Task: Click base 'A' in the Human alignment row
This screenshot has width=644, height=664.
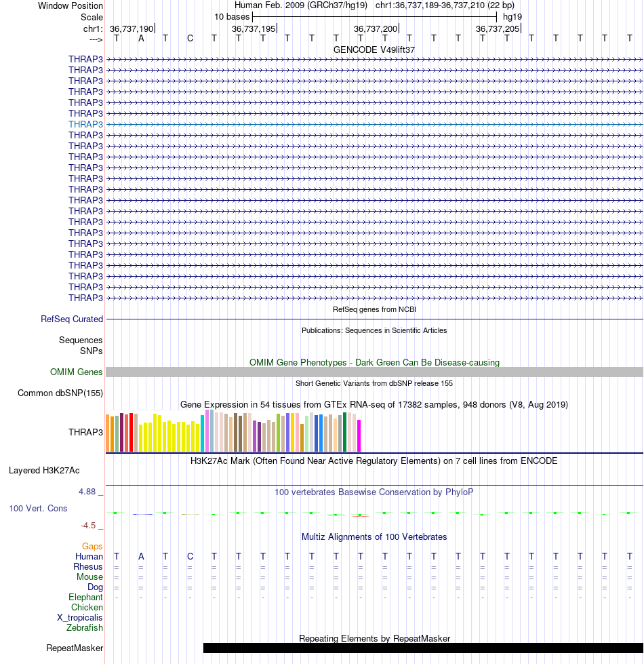Action: 141,557
